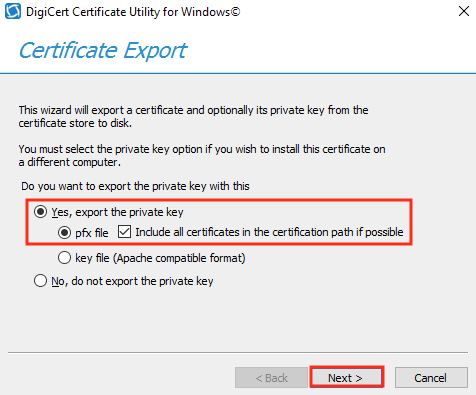The height and width of the screenshot is (395, 476).
Task: Close the Certificate Export dialog with X
Action: (x=464, y=11)
